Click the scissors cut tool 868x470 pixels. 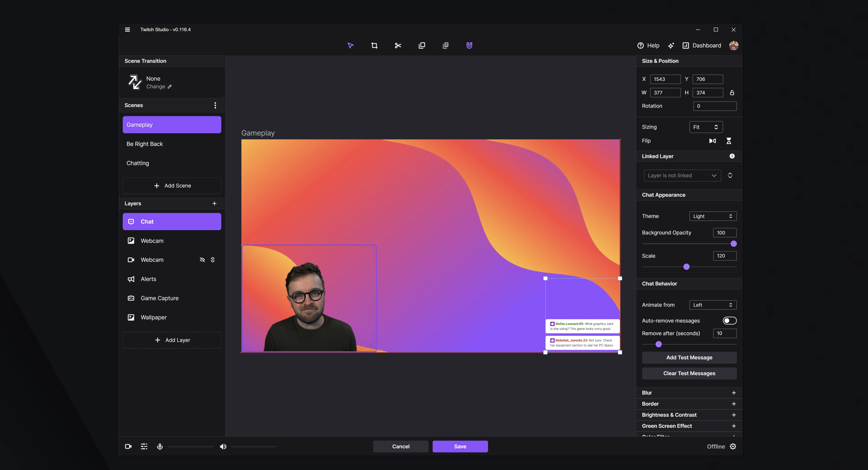398,45
